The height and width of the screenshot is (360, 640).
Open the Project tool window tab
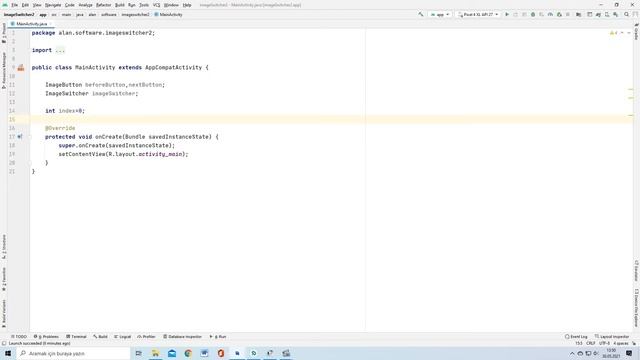(4, 33)
